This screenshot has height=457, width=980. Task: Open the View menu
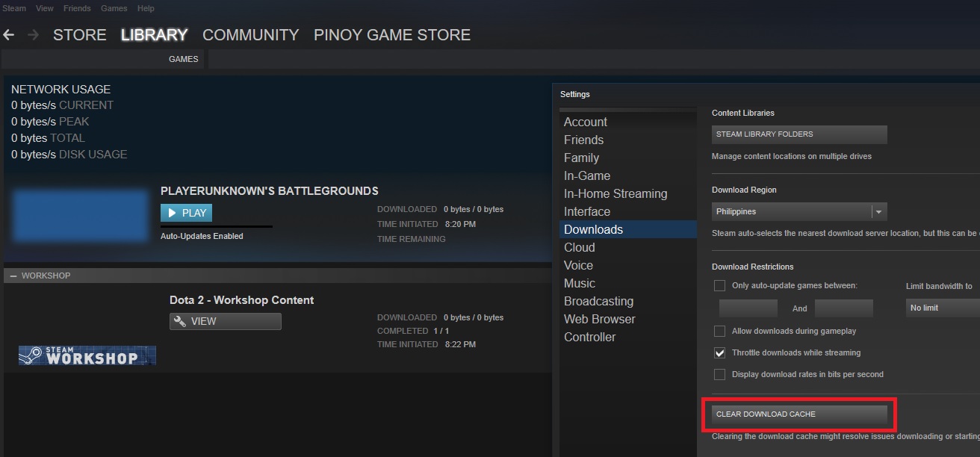click(x=45, y=8)
